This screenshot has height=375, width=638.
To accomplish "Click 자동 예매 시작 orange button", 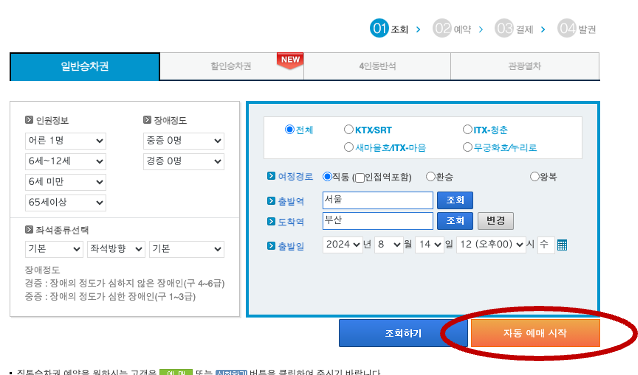I will pos(535,333).
